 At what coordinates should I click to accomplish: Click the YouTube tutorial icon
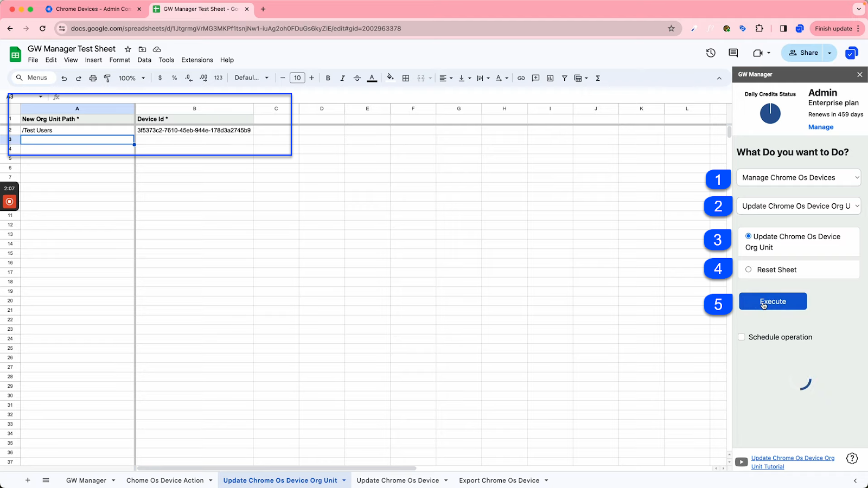pyautogui.click(x=741, y=463)
